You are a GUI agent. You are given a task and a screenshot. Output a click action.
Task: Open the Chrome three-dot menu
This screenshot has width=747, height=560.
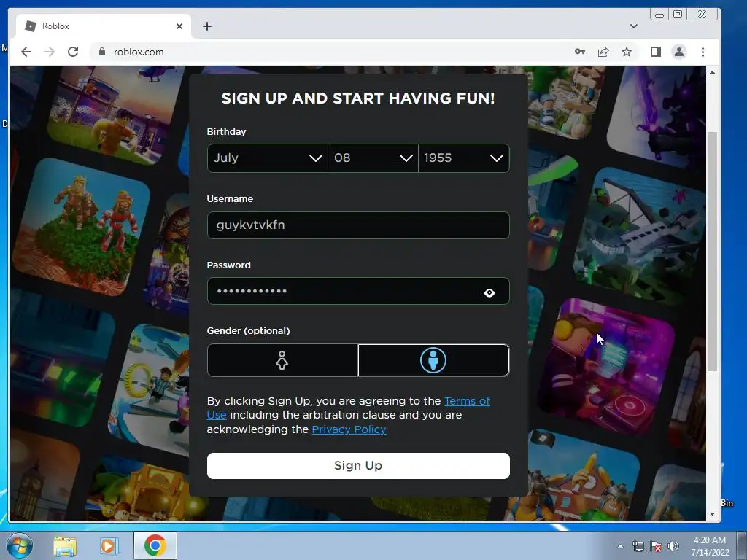pyautogui.click(x=703, y=52)
